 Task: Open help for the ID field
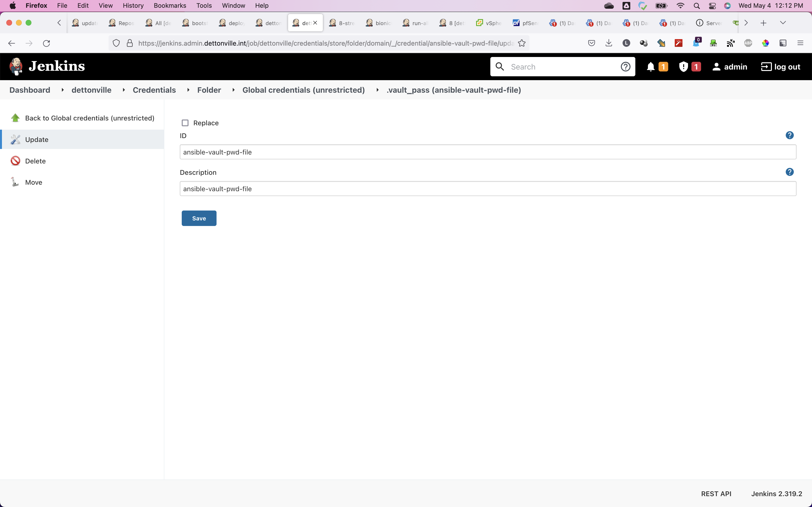(789, 135)
